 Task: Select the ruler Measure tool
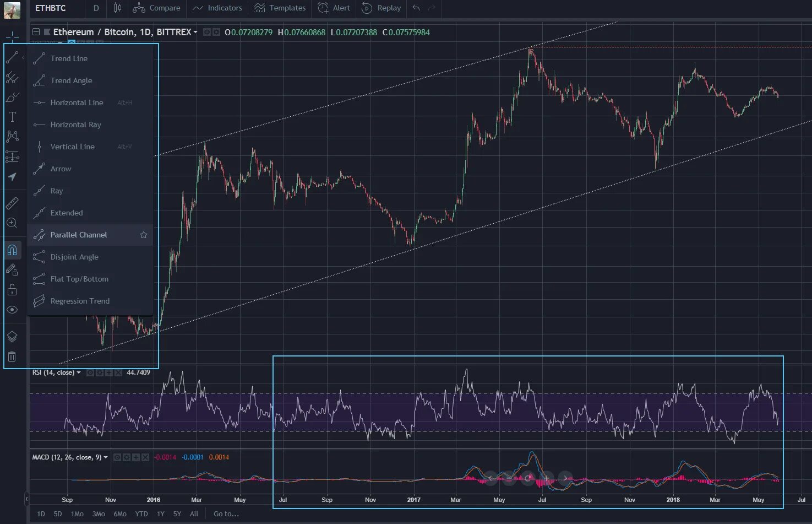pyautogui.click(x=12, y=203)
